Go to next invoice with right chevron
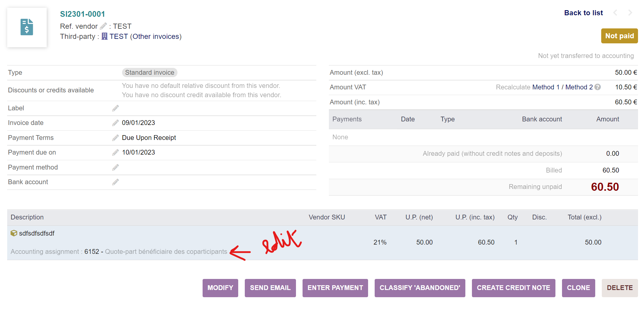Viewport: 644px width, 322px height. pos(630,13)
